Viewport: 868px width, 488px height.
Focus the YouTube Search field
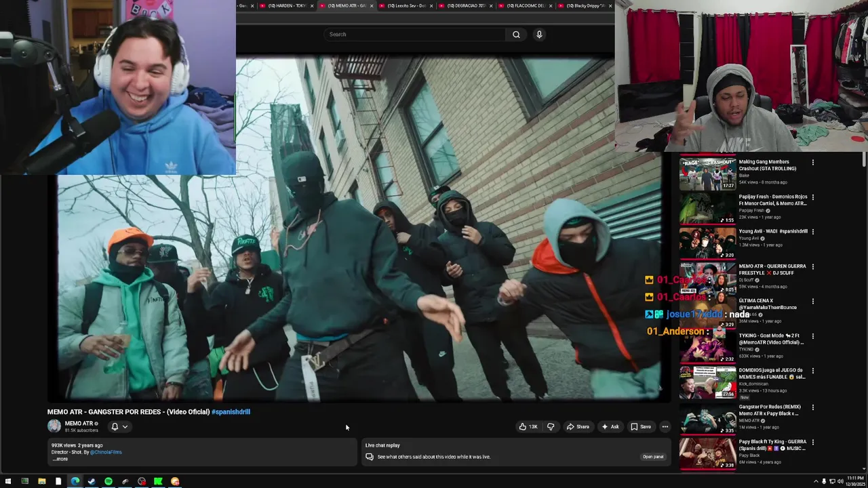pyautogui.click(x=416, y=35)
